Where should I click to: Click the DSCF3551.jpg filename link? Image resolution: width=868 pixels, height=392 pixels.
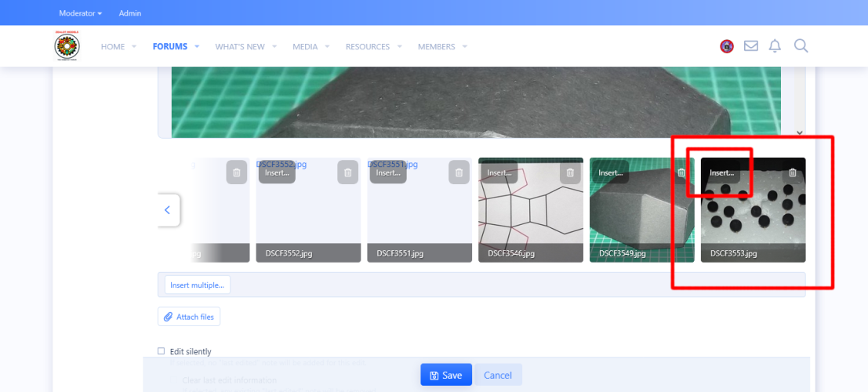[393, 164]
